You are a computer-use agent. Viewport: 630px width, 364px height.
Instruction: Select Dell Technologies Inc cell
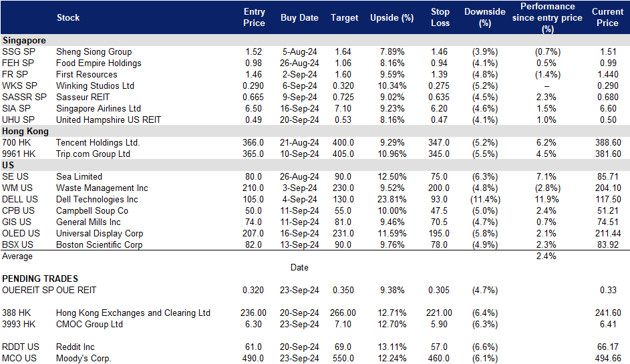click(x=97, y=199)
